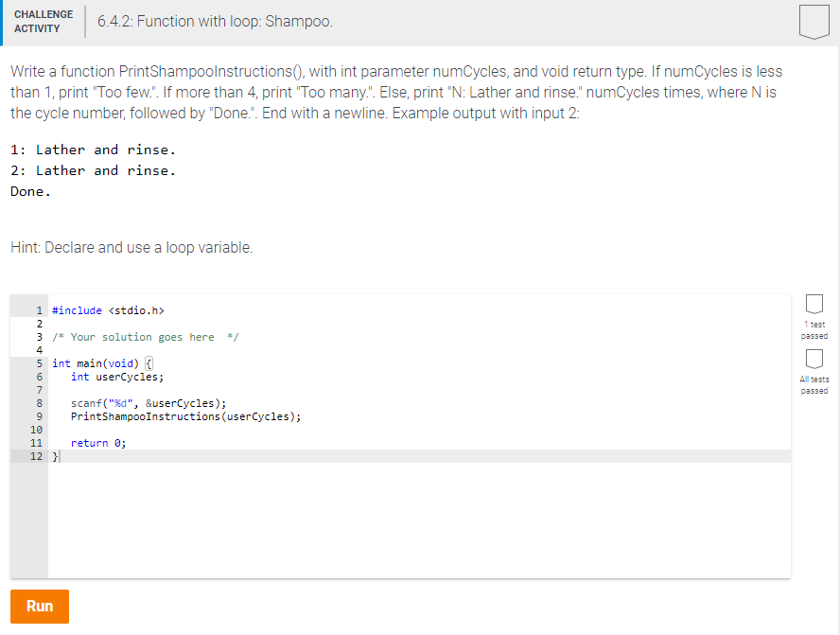This screenshot has height=635, width=840.
Task: Click the 1 test passed badge icon
Action: pyautogui.click(x=814, y=302)
